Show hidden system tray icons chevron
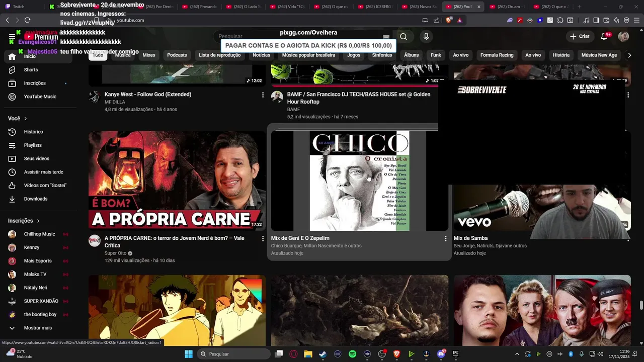The height and width of the screenshot is (362, 644). click(x=517, y=354)
